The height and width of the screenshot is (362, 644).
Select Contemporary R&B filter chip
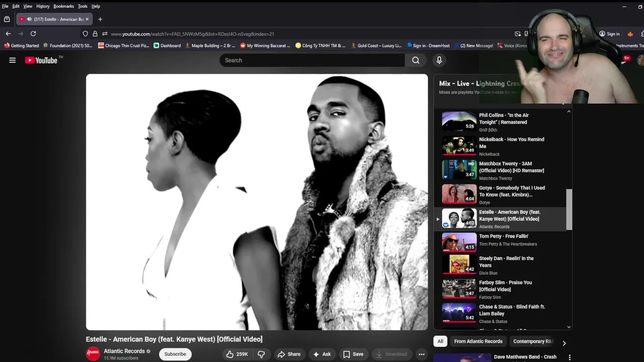tap(533, 341)
